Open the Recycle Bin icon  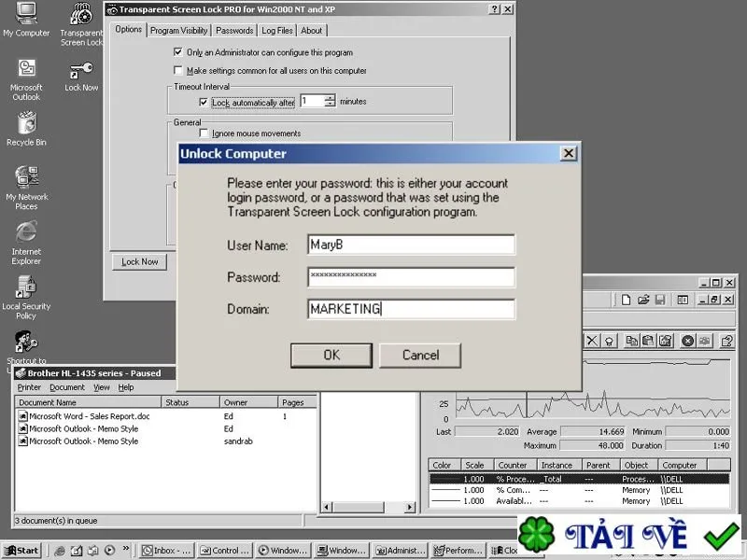tap(26, 129)
